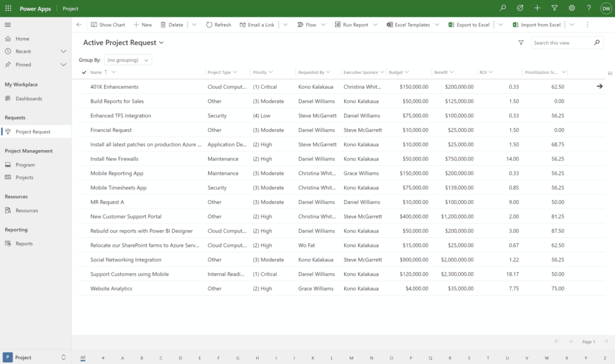Collapse the hamburger navigation menu
Screen dimensions: 615x364
coord(8,25)
